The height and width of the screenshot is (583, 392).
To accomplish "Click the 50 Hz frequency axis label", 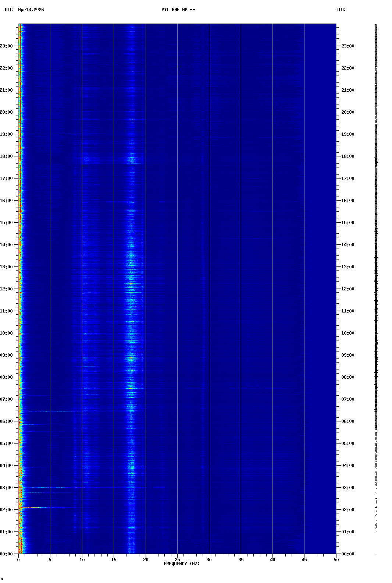I will click(336, 560).
